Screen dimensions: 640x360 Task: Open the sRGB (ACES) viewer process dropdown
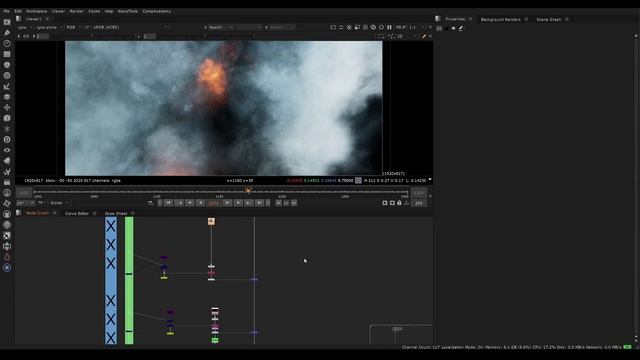tap(130, 27)
